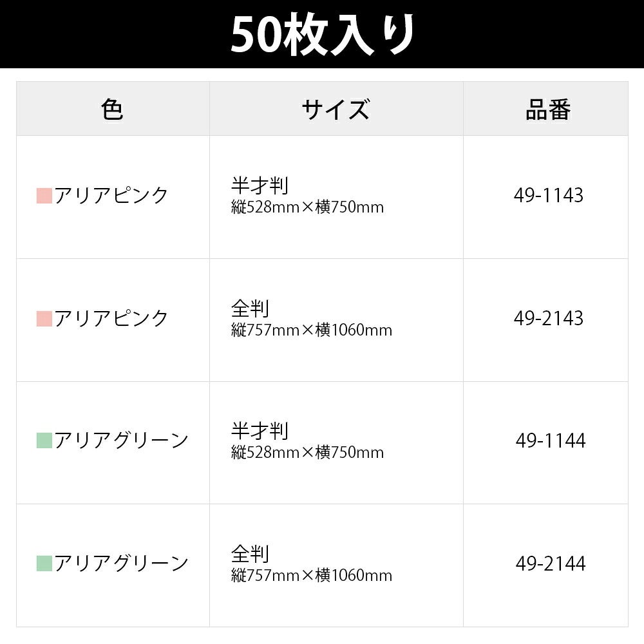
Task: Click 半才判 size text in pink row
Action: pyautogui.click(x=260, y=185)
